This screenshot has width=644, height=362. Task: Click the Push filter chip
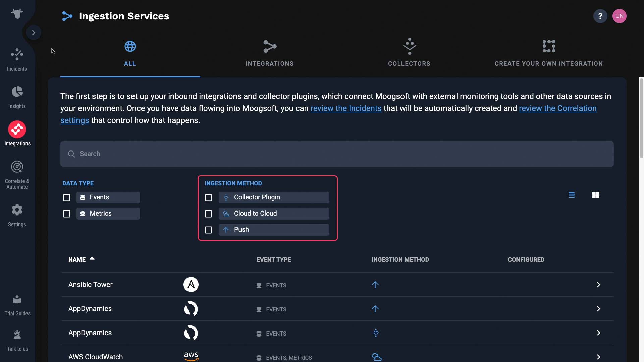pos(274,230)
